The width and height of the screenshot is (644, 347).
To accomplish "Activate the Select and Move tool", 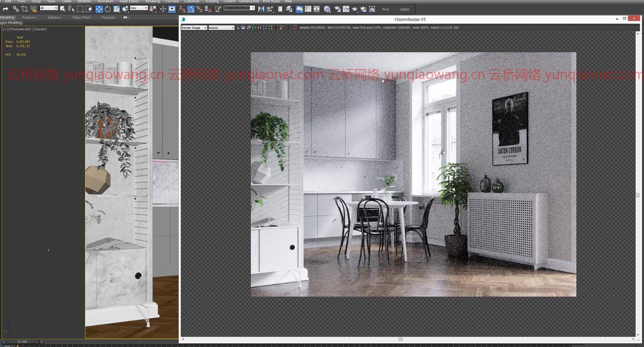I will pyautogui.click(x=99, y=9).
